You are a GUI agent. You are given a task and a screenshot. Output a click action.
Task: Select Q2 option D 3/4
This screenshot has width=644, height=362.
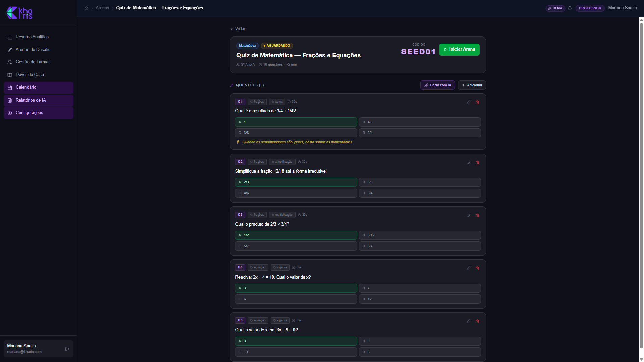420,193
